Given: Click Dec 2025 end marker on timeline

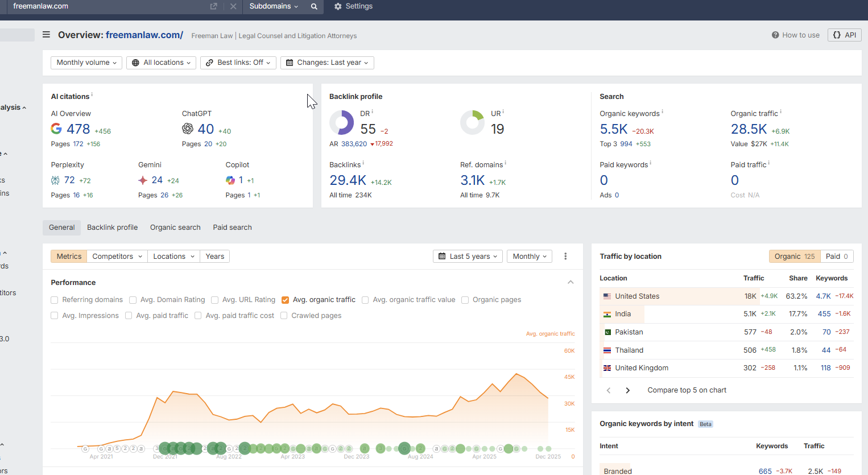Looking at the screenshot, I should [548, 449].
